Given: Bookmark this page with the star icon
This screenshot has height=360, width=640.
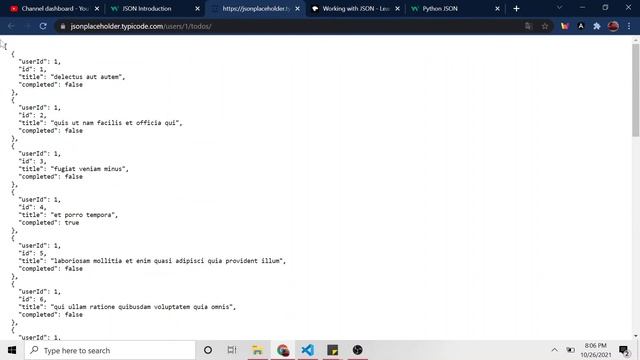Looking at the screenshot, I should (x=544, y=26).
